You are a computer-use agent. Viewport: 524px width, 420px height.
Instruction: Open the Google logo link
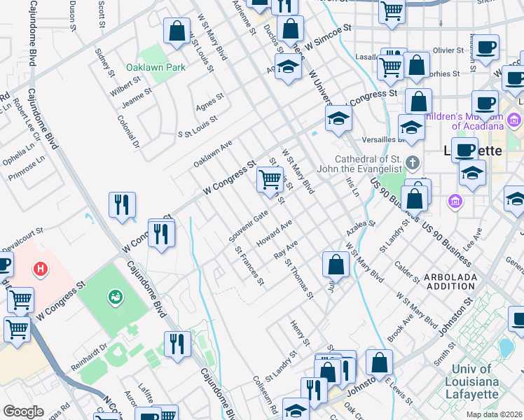click(x=23, y=412)
